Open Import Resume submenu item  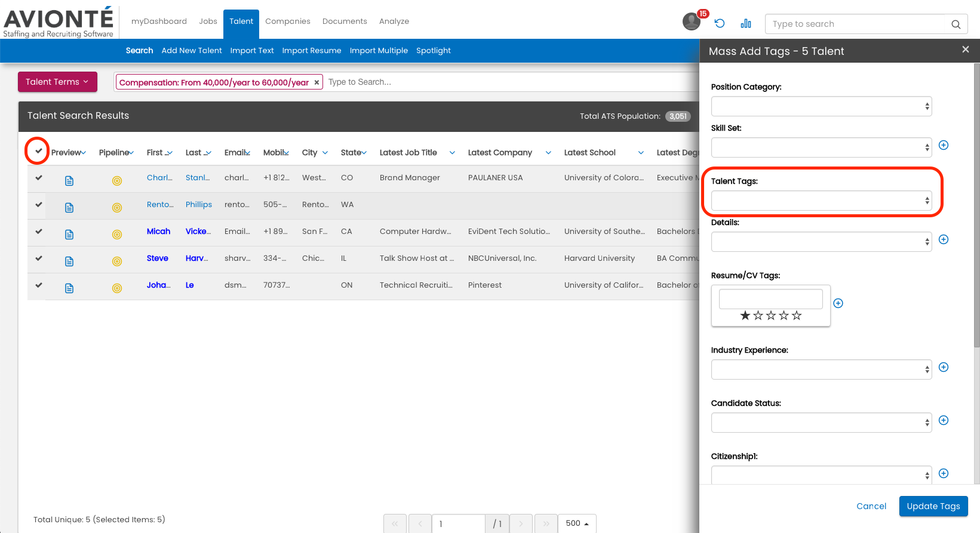coord(312,51)
